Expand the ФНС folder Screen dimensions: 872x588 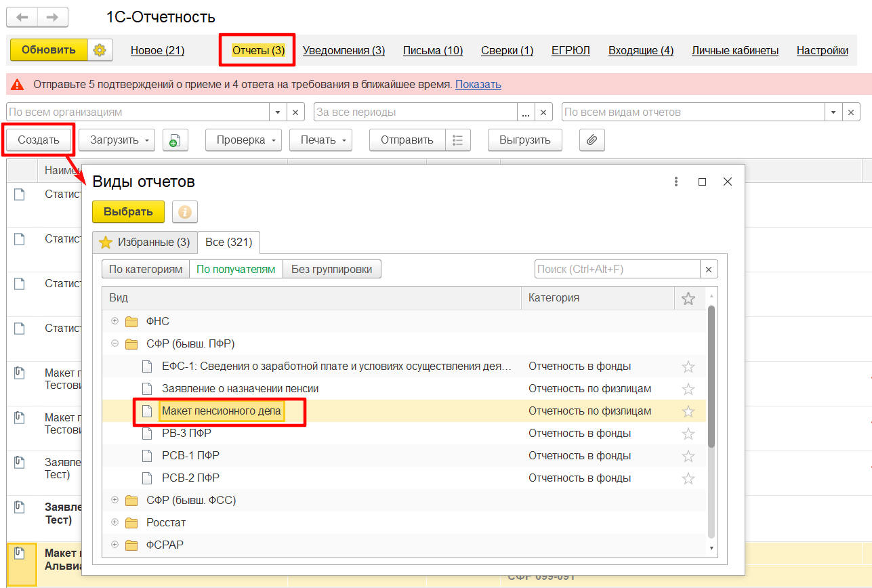click(115, 321)
